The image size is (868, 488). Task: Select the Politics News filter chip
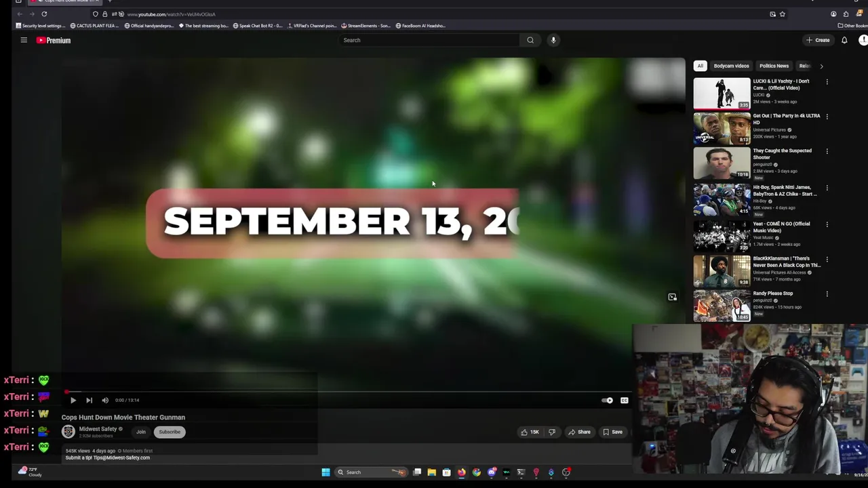774,66
